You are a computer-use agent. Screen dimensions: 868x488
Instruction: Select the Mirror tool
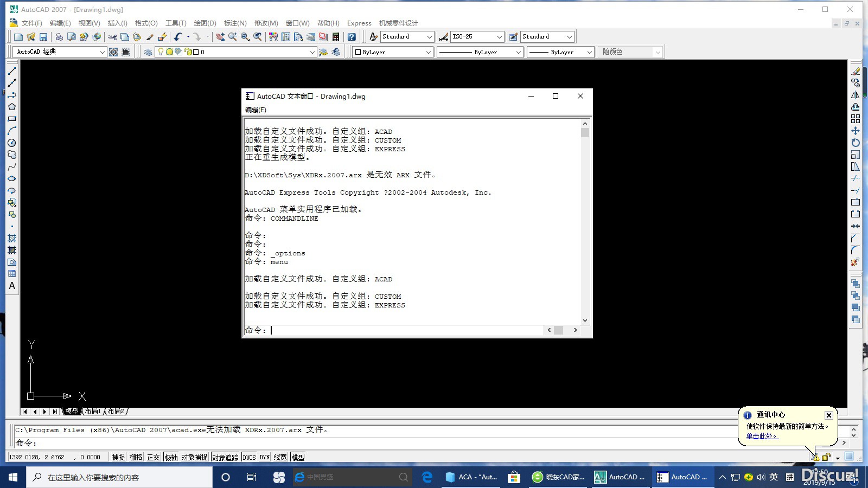coord(856,95)
